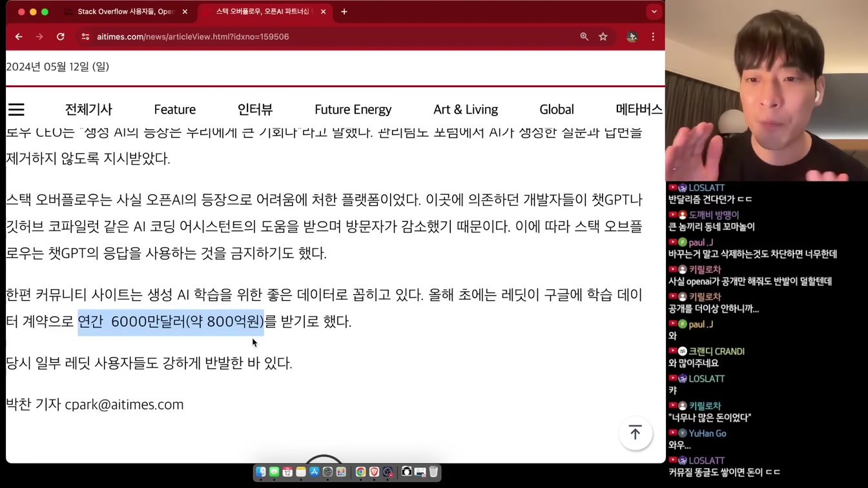Click chat username 도깨비 방맹이
Image resolution: width=868 pixels, height=488 pixels.
click(x=714, y=215)
